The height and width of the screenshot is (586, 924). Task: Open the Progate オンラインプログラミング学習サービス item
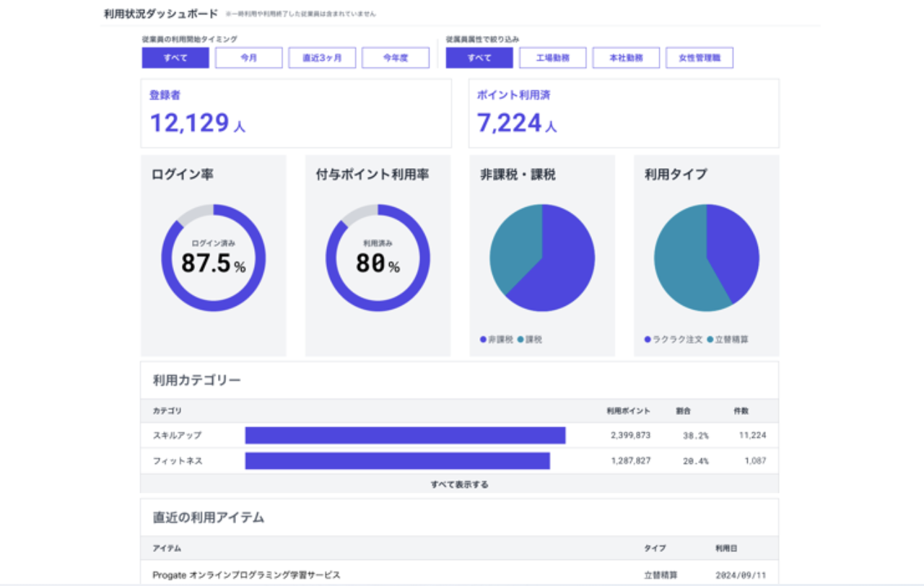[x=246, y=575]
